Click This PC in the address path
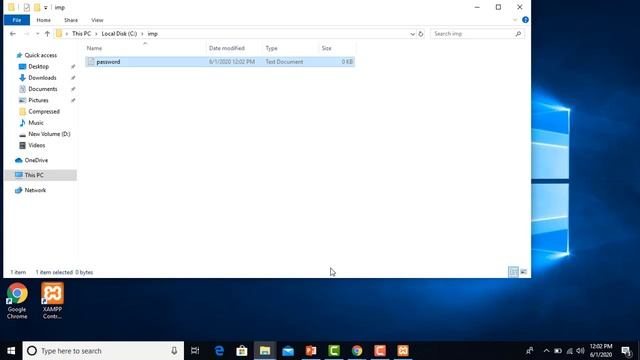The image size is (640, 360). click(x=81, y=34)
